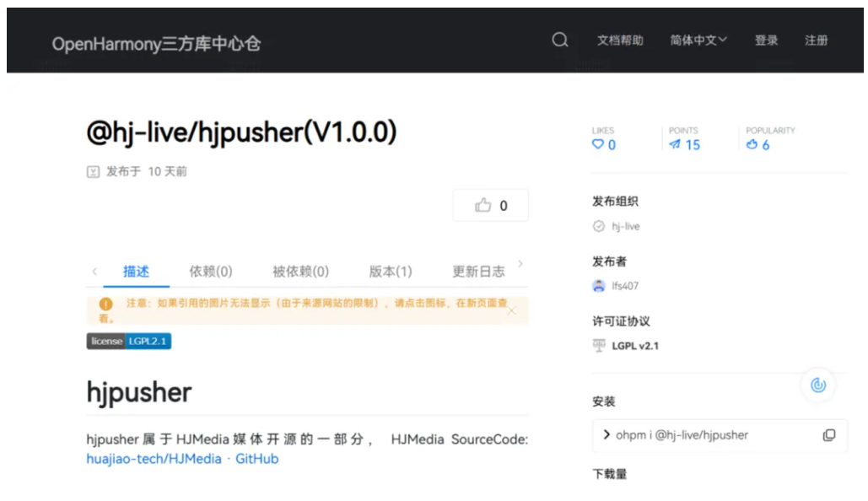The width and height of the screenshot is (868, 501).
Task: Open the hj-live organization link
Action: (626, 226)
